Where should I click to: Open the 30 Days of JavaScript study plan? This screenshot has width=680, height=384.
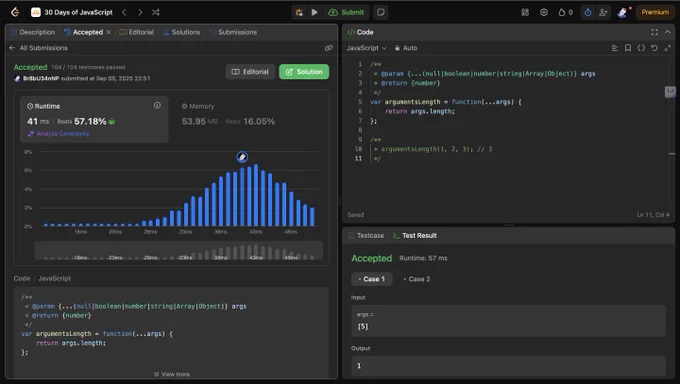click(72, 12)
